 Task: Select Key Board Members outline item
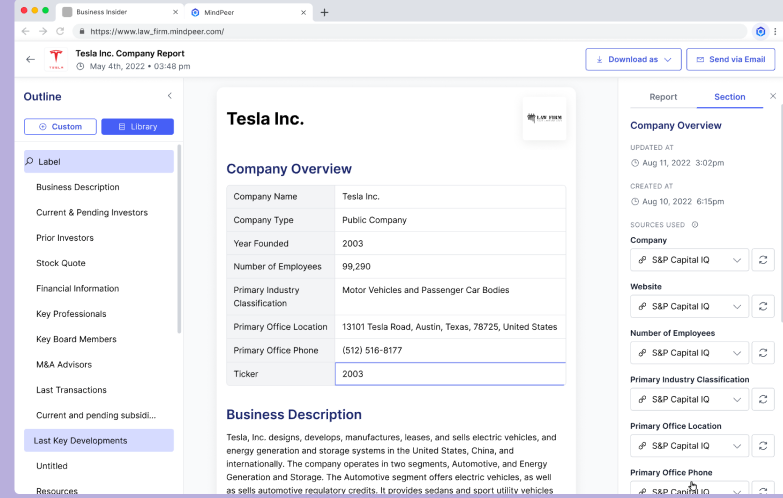pyautogui.click(x=76, y=339)
